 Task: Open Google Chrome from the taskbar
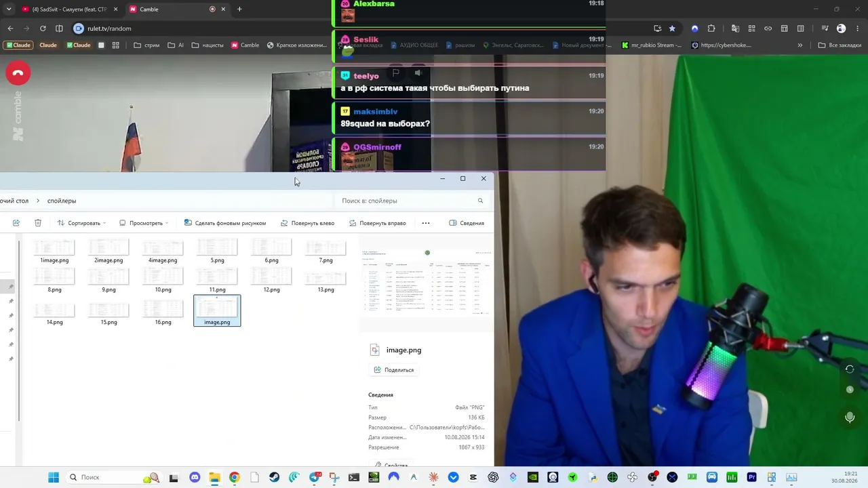pyautogui.click(x=234, y=477)
